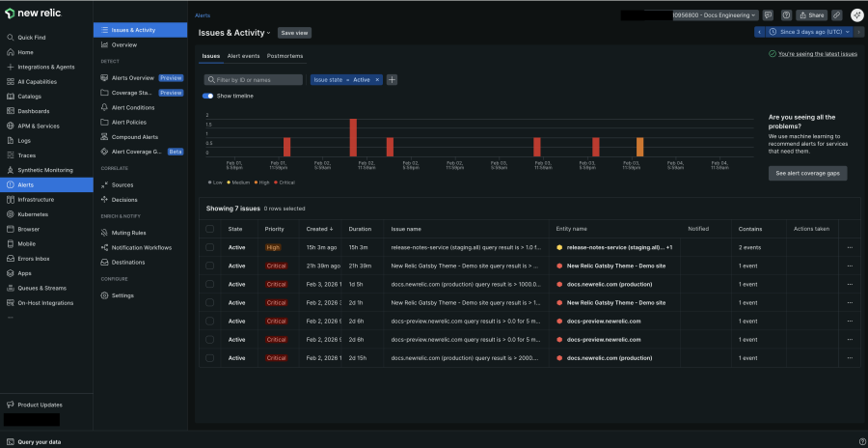The width and height of the screenshot is (868, 448).
Task: Focus the Filter by ID or names field
Action: pyautogui.click(x=254, y=80)
